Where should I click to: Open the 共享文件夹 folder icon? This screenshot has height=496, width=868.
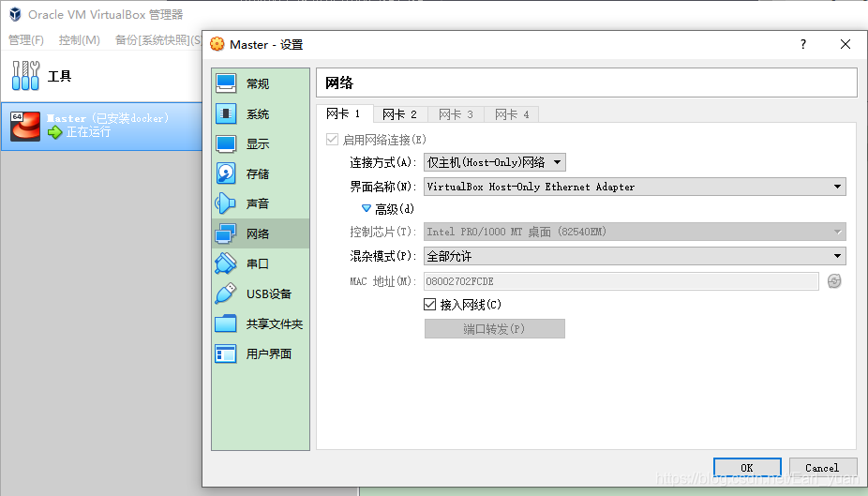(226, 323)
